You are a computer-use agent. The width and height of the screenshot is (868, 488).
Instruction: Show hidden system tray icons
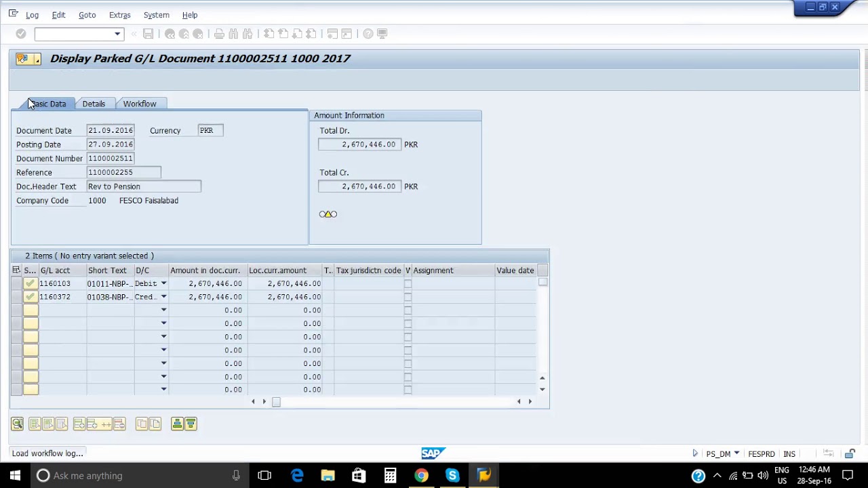[717, 476]
